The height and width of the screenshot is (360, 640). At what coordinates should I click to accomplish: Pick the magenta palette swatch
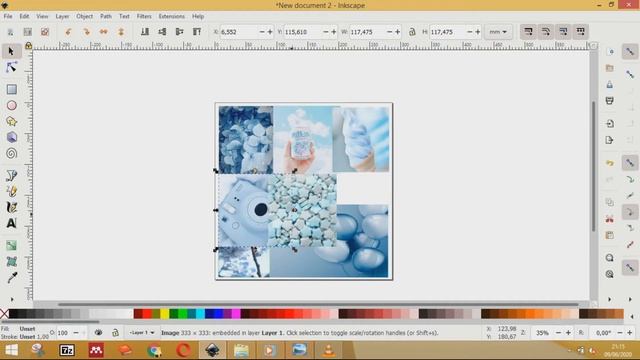236,313
